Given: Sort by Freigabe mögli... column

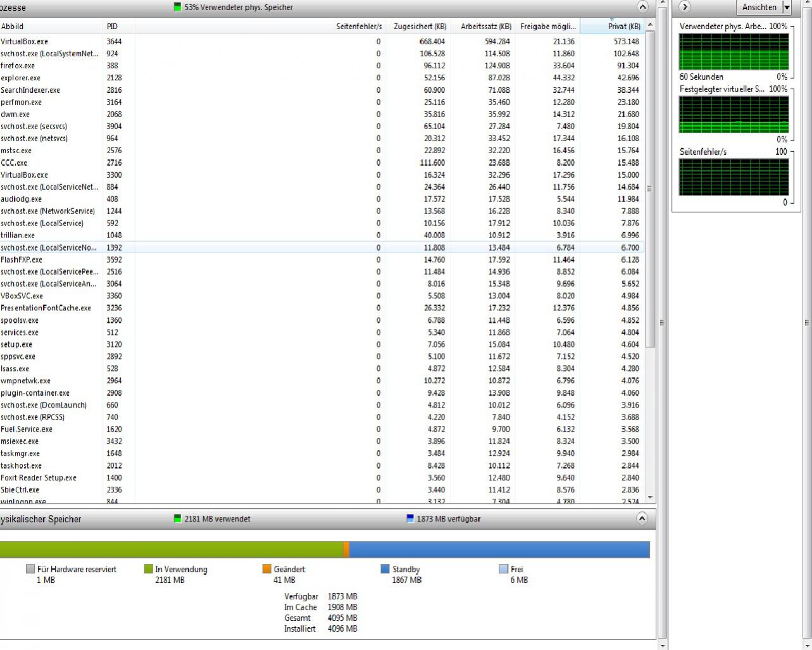Looking at the screenshot, I should pos(547,27).
